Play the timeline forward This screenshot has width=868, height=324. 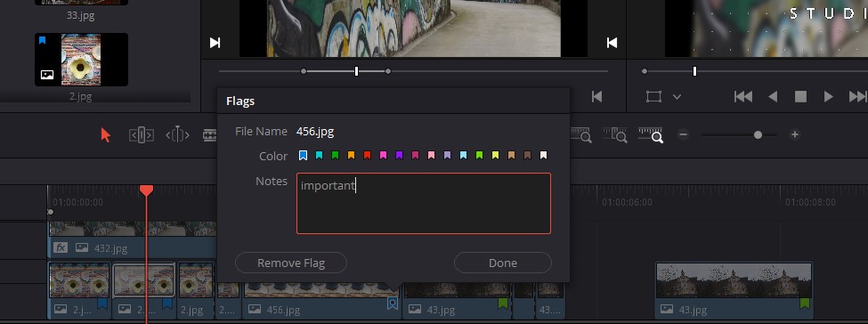click(829, 97)
